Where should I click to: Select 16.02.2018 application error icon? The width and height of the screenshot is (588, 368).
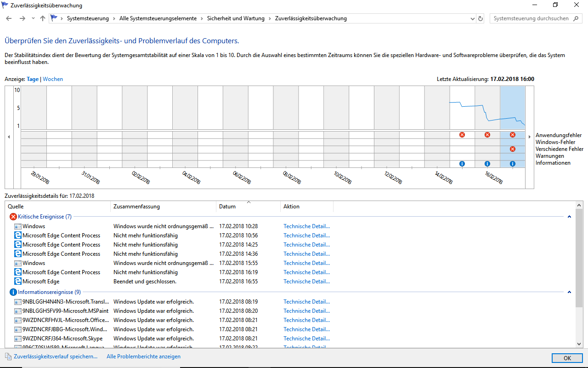click(x=487, y=135)
